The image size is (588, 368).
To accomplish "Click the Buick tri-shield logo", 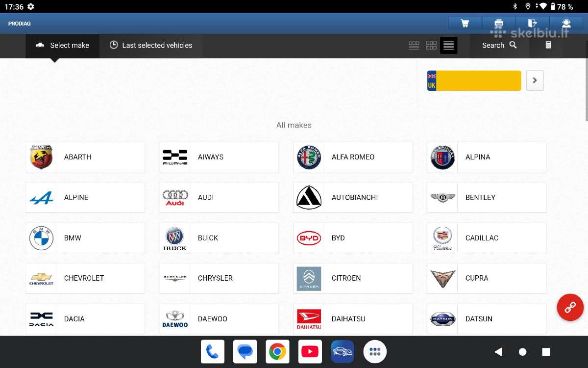I will pyautogui.click(x=175, y=238).
